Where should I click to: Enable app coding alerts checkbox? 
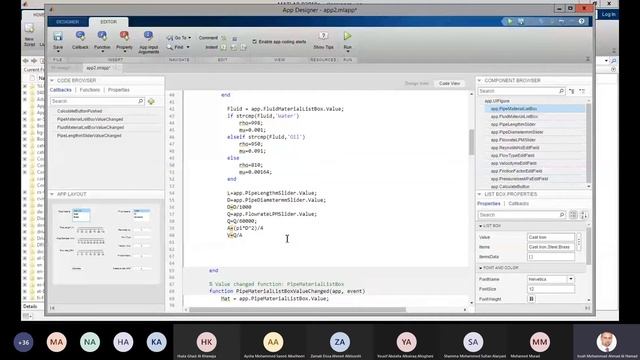coord(255,42)
